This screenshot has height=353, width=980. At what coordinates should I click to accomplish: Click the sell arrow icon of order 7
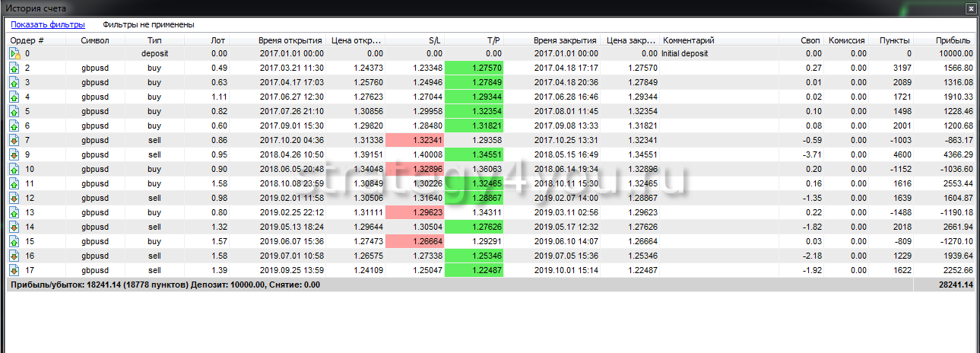click(x=14, y=141)
